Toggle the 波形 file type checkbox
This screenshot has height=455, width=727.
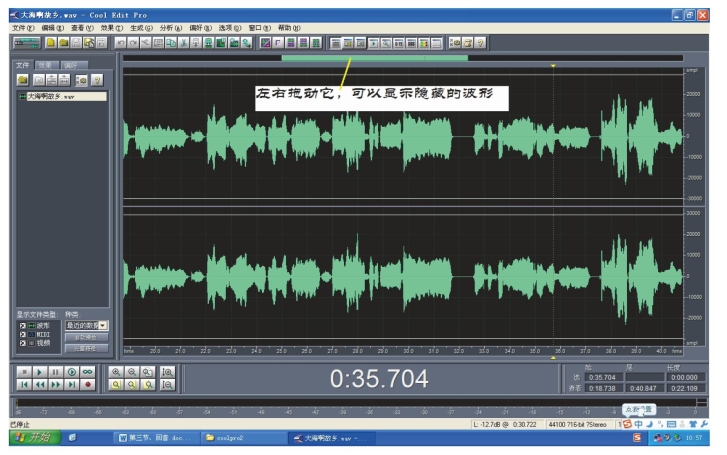(x=24, y=325)
